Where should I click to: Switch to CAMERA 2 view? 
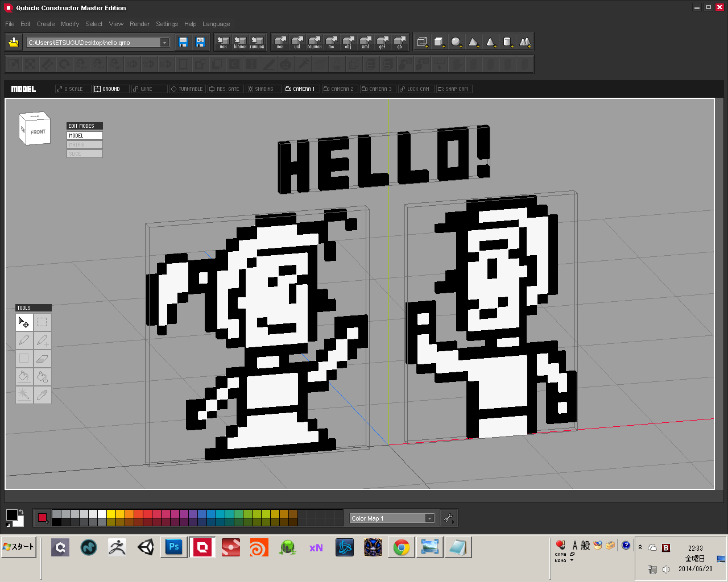click(340, 89)
